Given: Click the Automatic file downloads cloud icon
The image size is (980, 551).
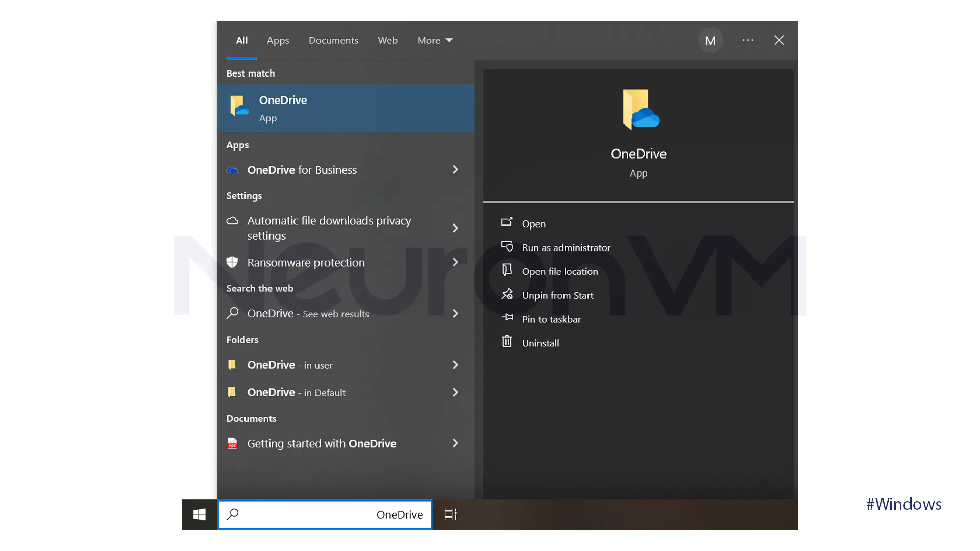Looking at the screenshot, I should pos(233,220).
